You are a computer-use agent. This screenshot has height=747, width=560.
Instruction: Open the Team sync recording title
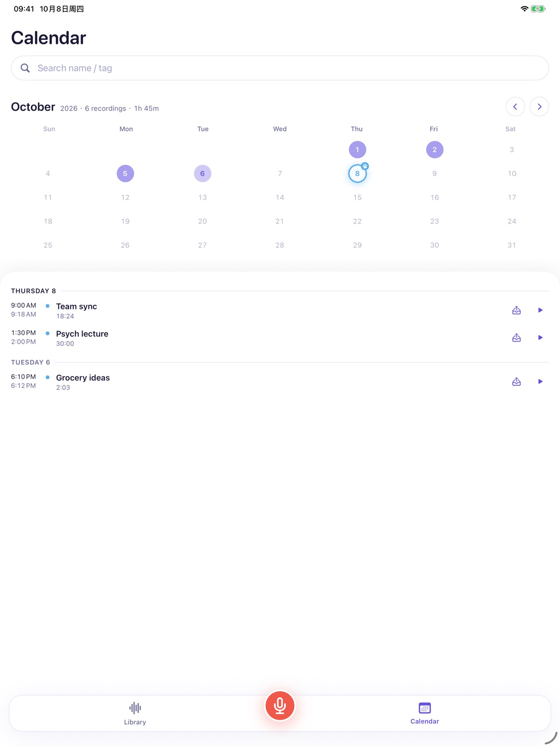point(77,307)
